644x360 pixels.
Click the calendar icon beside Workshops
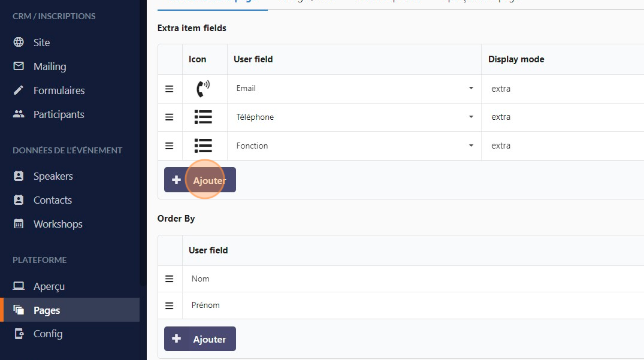[19, 224]
